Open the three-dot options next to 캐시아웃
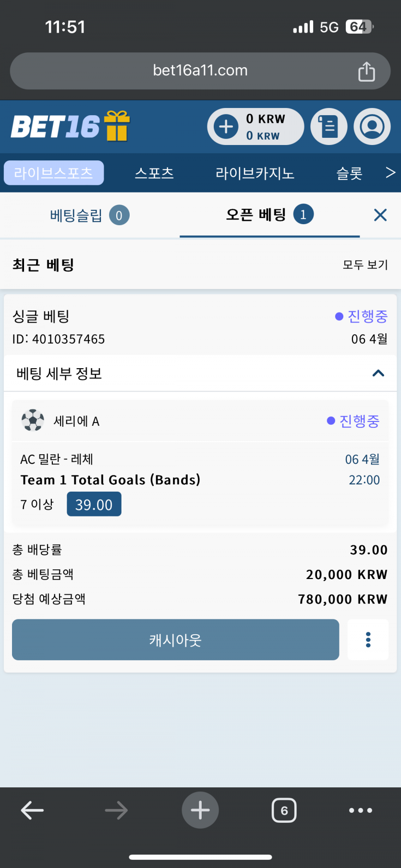The height and width of the screenshot is (868, 401). click(x=368, y=640)
